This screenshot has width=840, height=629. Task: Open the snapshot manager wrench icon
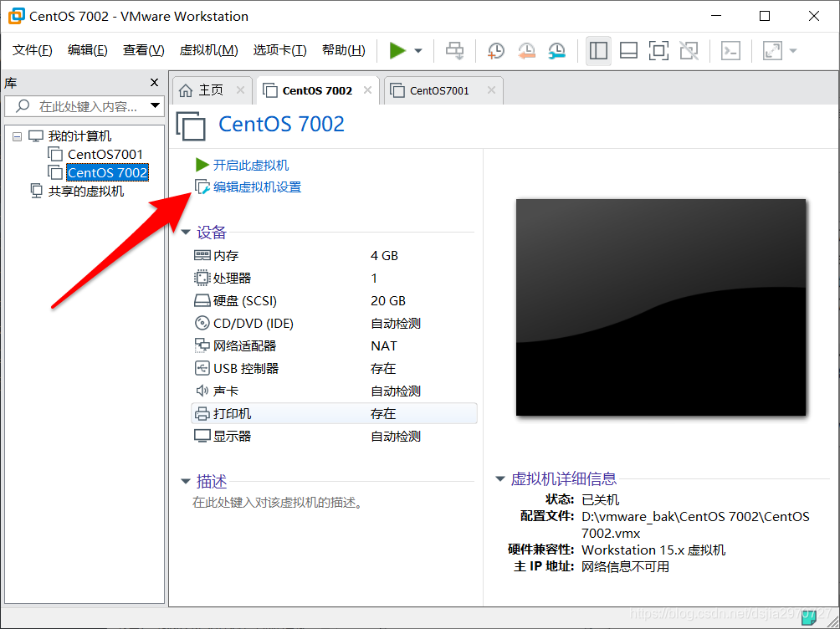(557, 51)
